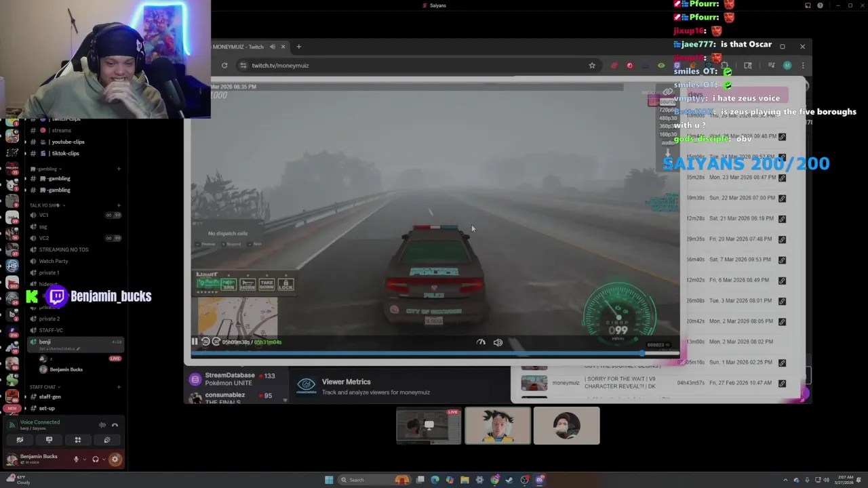Deafen Discord audio with the headphone icon
868x488 pixels.
tap(96, 460)
